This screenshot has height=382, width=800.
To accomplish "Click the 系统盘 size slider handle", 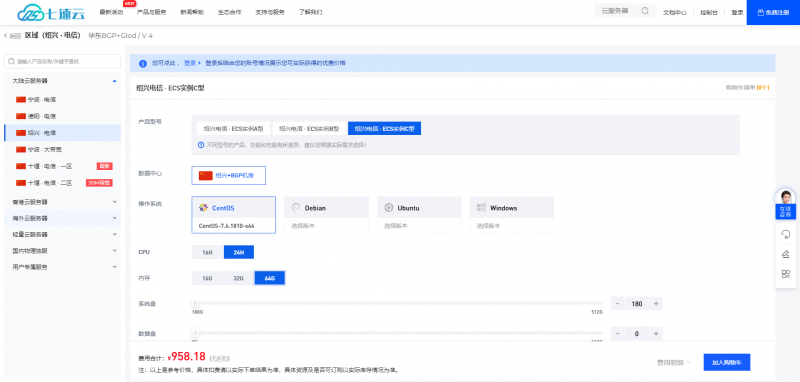I will 195,303.
